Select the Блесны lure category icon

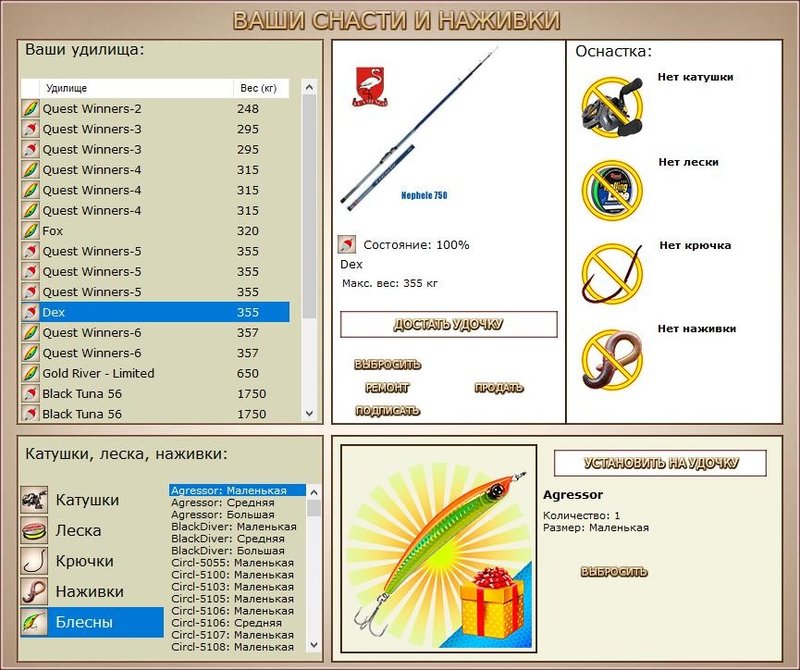[34, 622]
